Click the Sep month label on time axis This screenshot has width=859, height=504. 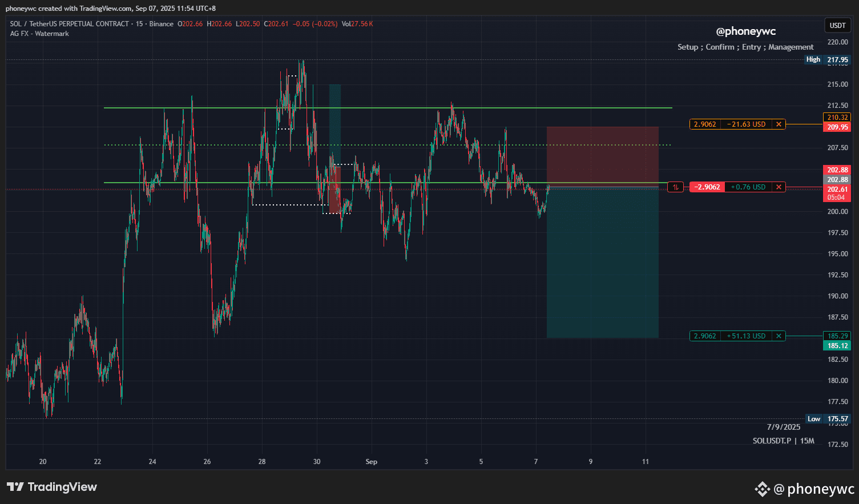pos(372,462)
